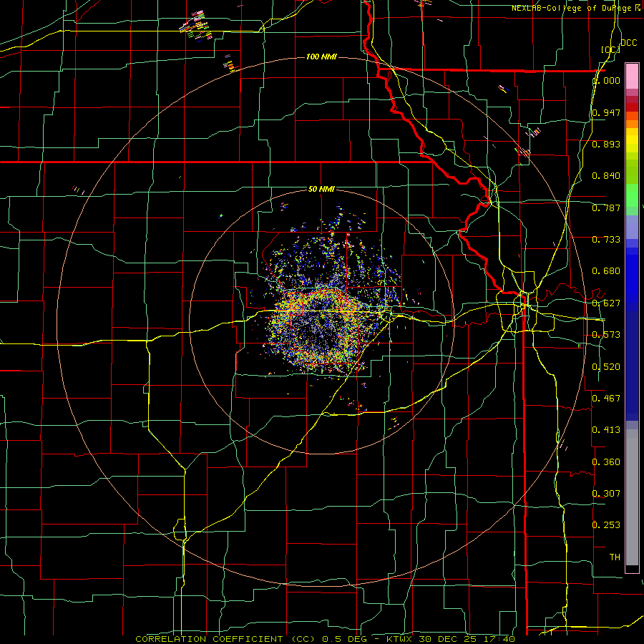Click the 0.680 scale value
This screenshot has height=644, width=644.
click(606, 271)
